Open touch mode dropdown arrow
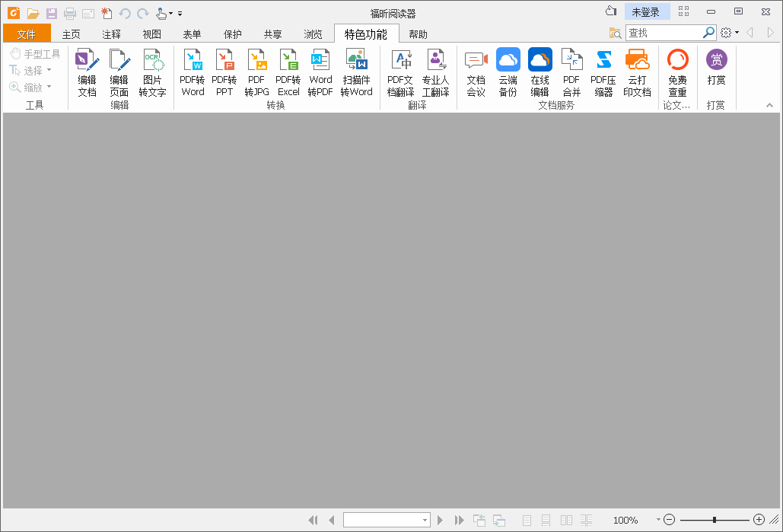Viewport: 783px width, 532px height. coord(170,14)
